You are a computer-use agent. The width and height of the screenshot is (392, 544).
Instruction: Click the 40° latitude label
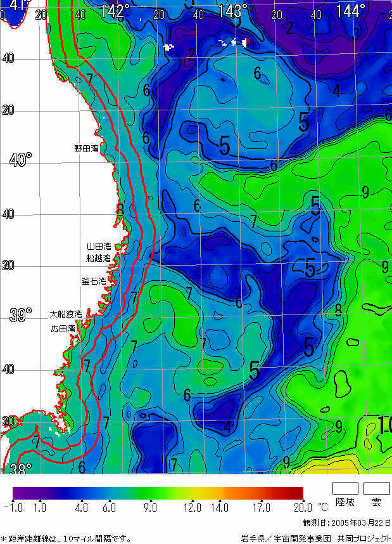(20, 160)
